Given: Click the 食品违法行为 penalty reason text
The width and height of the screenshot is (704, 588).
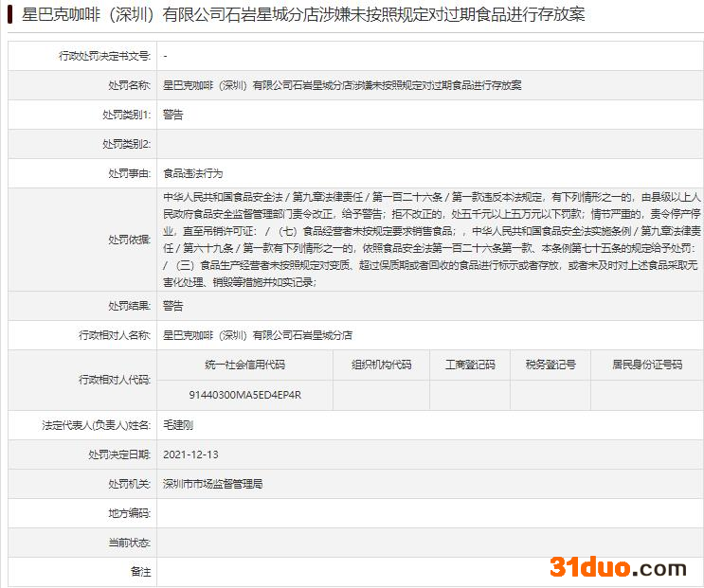Looking at the screenshot, I should (x=193, y=173).
